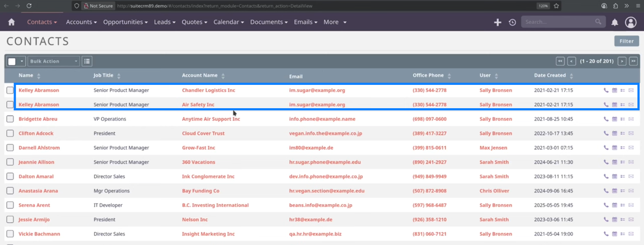This screenshot has height=245, width=644.
Task: Click the home icon in navbar
Action: click(11, 22)
